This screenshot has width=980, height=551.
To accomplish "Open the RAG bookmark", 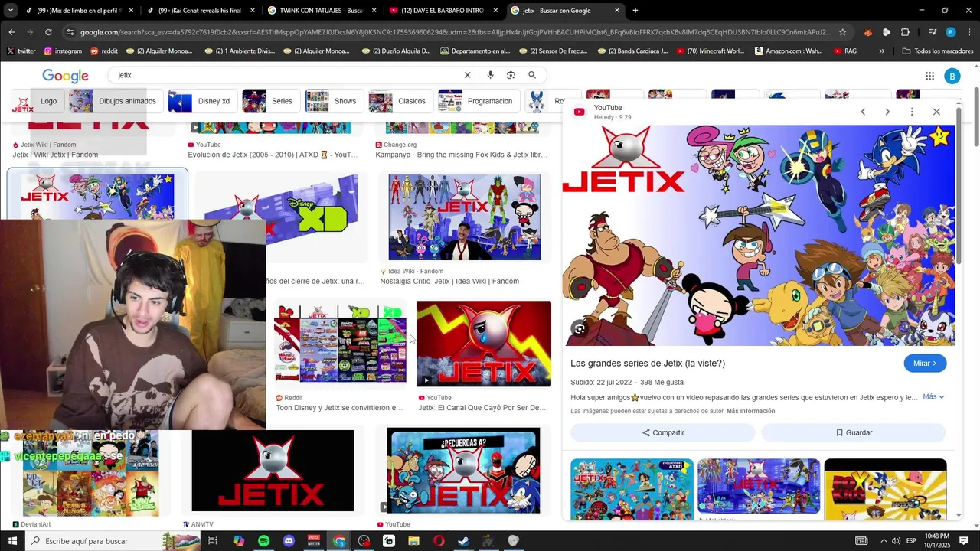I will tap(844, 51).
